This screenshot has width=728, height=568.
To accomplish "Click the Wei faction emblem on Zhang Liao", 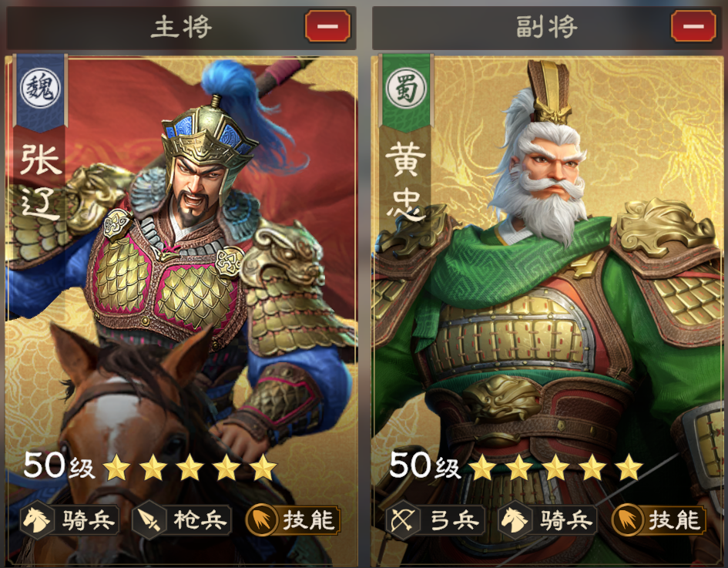I will point(40,88).
